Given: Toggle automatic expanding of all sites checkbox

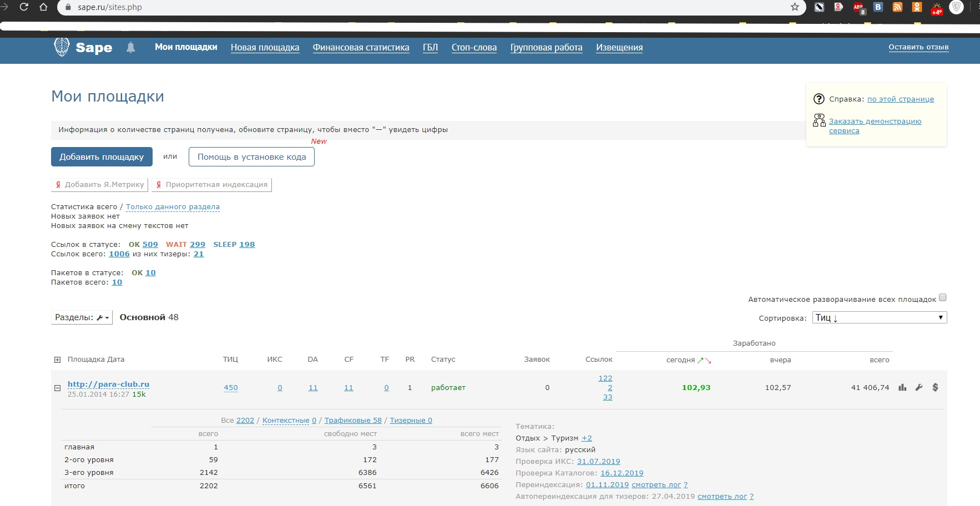Looking at the screenshot, I should tap(942, 297).
